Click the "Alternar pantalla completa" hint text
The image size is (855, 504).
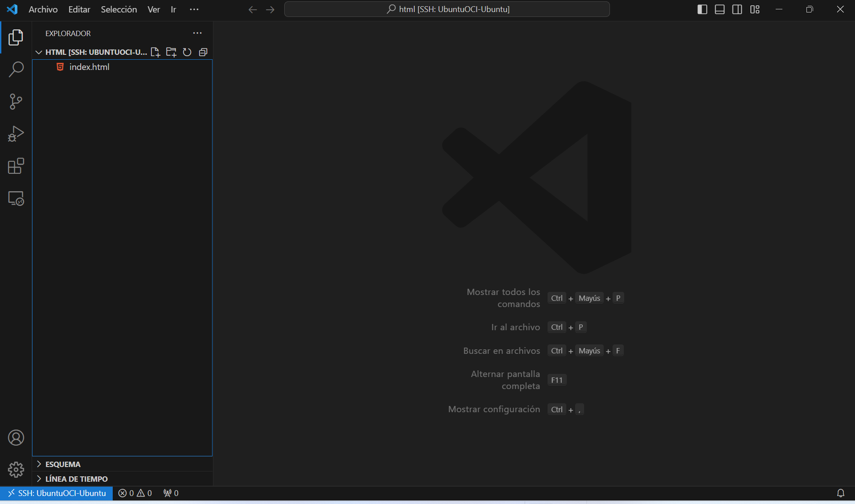pos(506,380)
